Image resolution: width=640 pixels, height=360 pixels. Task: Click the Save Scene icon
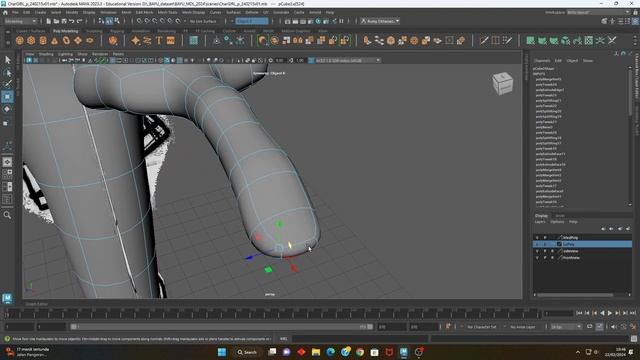(64, 21)
